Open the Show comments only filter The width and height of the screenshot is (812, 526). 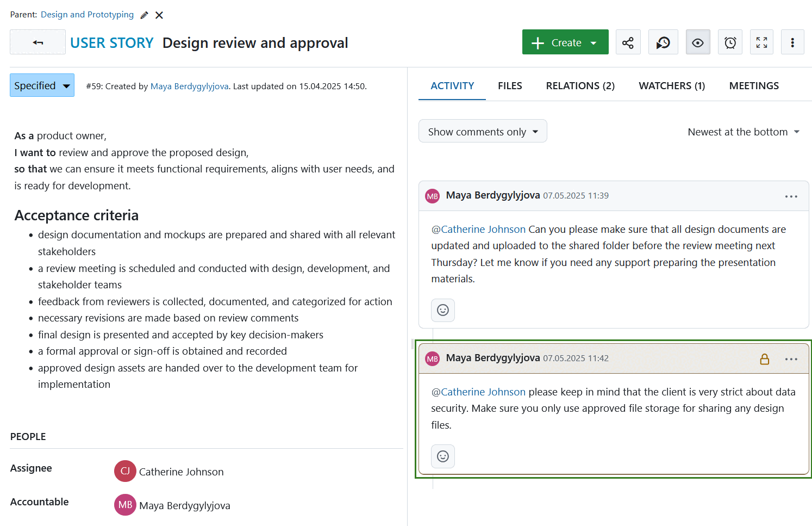point(482,131)
